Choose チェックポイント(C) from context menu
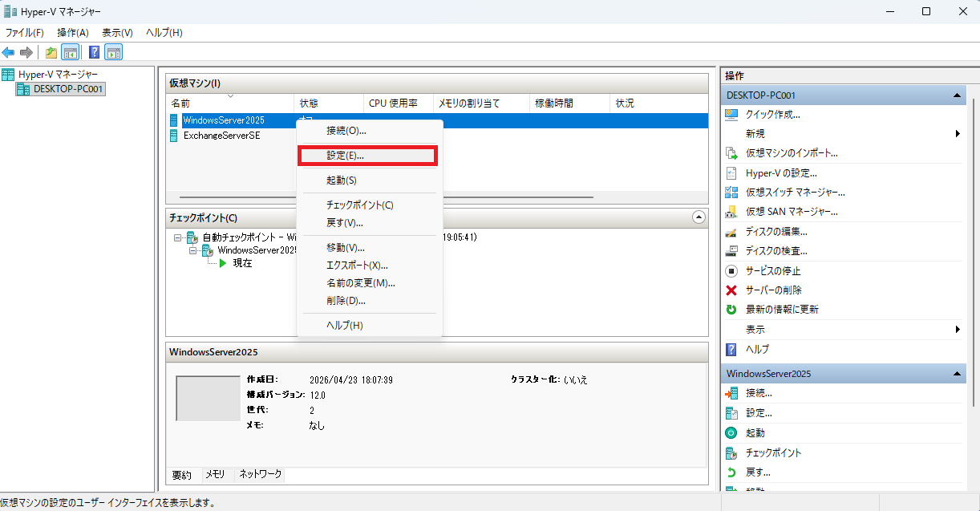Screen dimensions: 980x511 coord(370,205)
